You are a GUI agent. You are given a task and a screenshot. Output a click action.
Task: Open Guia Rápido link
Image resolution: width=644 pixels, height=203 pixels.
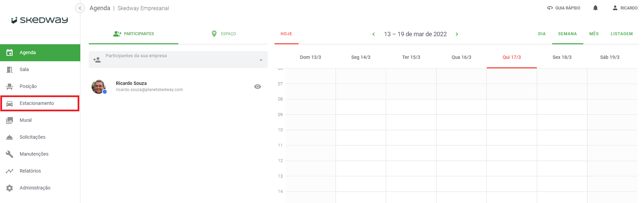click(564, 8)
